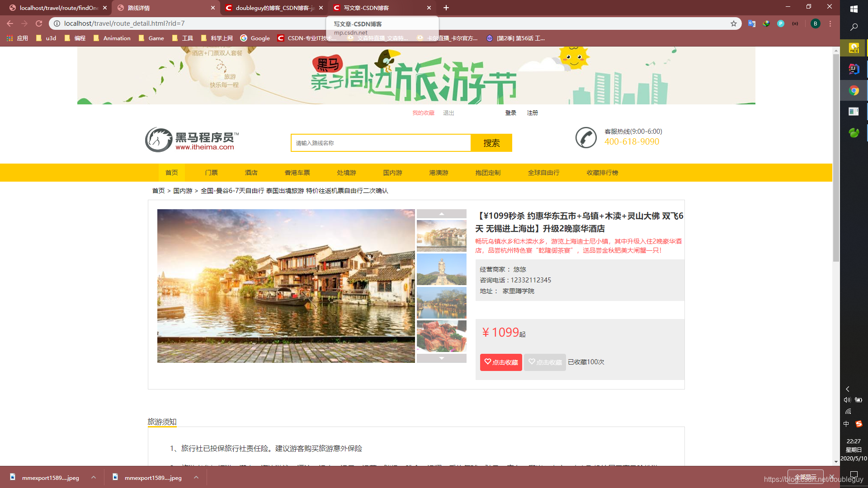Select the hairy crab dish thumbnail
The height and width of the screenshot is (488, 868).
tap(441, 336)
